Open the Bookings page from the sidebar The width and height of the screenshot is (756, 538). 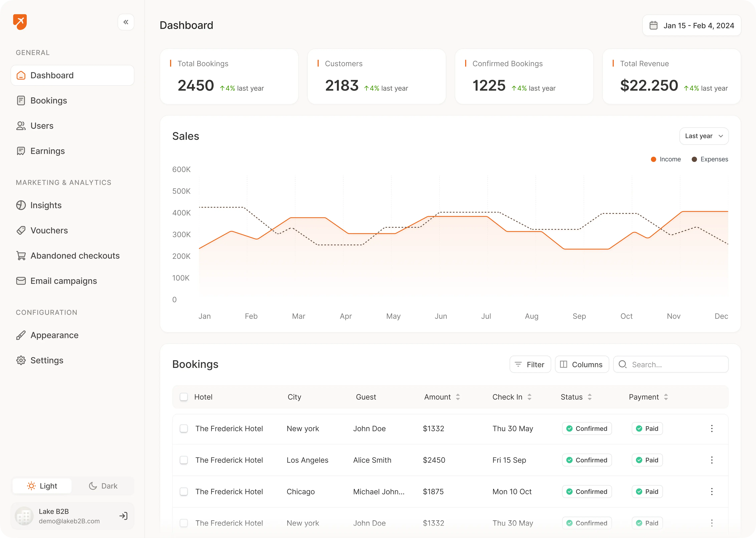(49, 100)
